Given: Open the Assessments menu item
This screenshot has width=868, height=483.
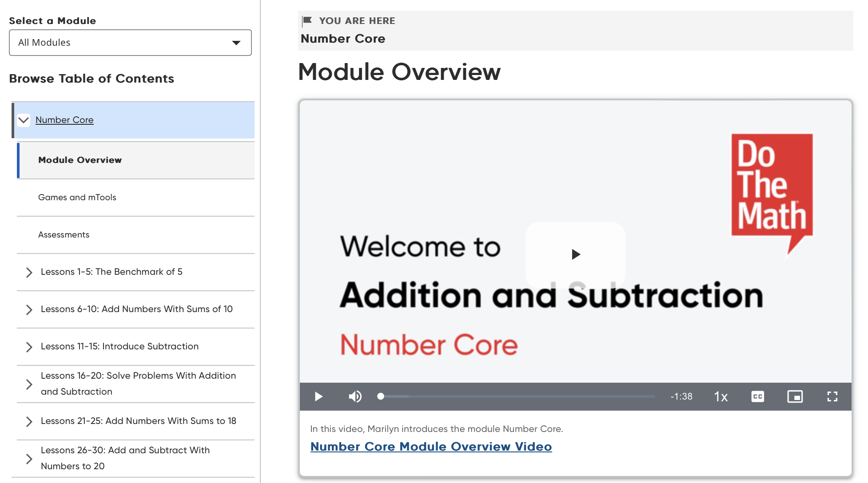Looking at the screenshot, I should [64, 235].
